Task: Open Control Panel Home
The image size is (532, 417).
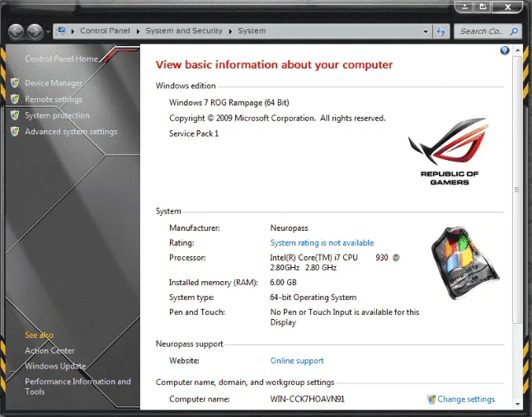Action: click(x=61, y=59)
